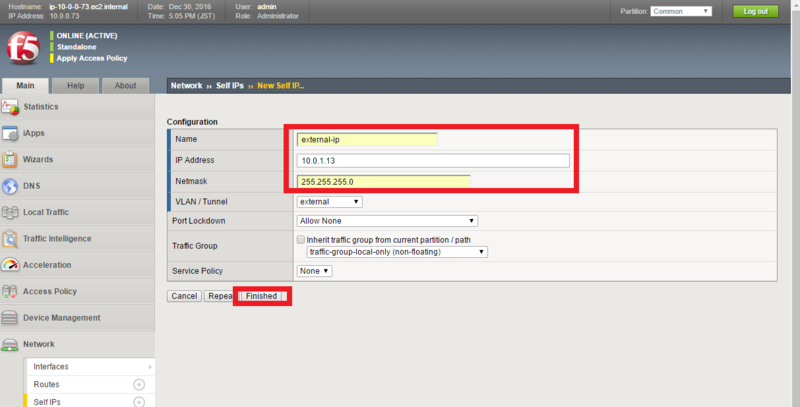Click the Repeat button
800x407 pixels.
click(220, 296)
